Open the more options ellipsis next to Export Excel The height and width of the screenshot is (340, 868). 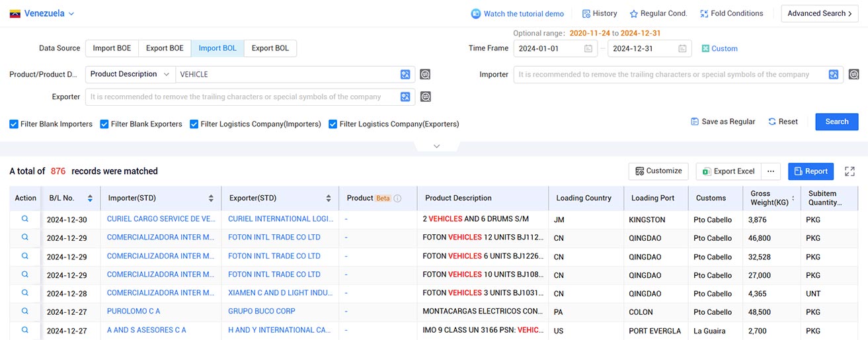tap(771, 171)
